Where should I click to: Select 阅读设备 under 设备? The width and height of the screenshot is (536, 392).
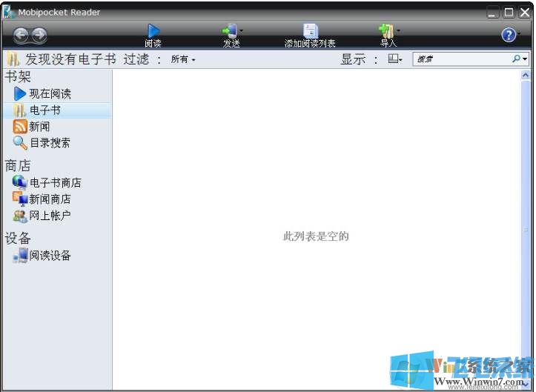click(50, 256)
